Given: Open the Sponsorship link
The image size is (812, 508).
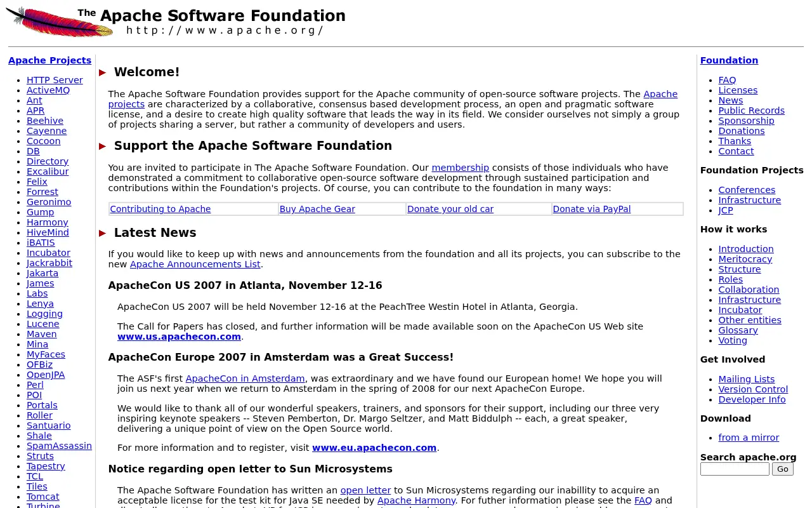Looking at the screenshot, I should click(x=746, y=121).
